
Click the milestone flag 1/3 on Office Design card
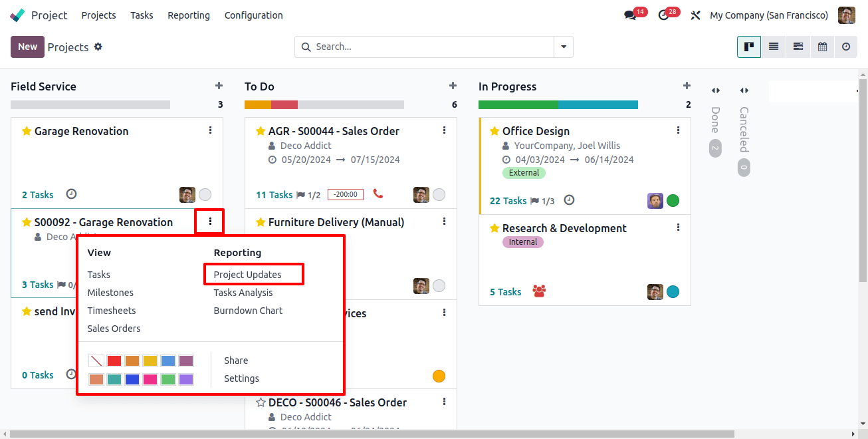tap(542, 201)
